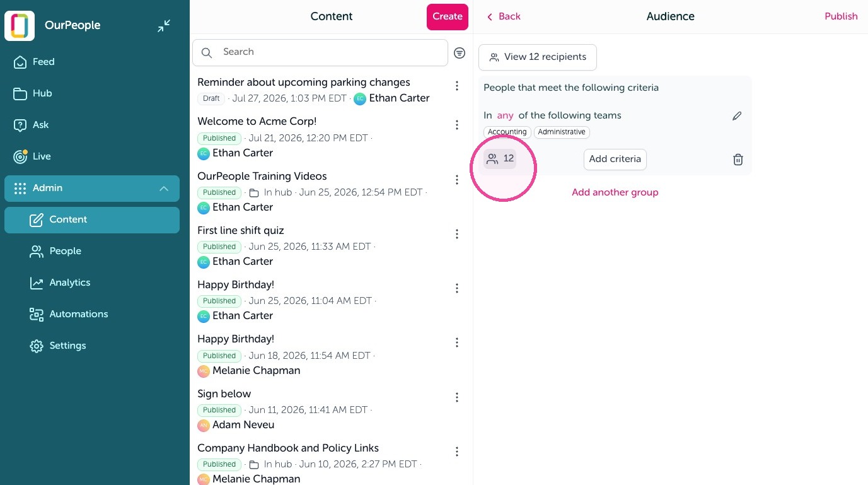Edit the teams criteria with the pencil icon
Viewport: 868px width, 485px height.
tap(737, 116)
